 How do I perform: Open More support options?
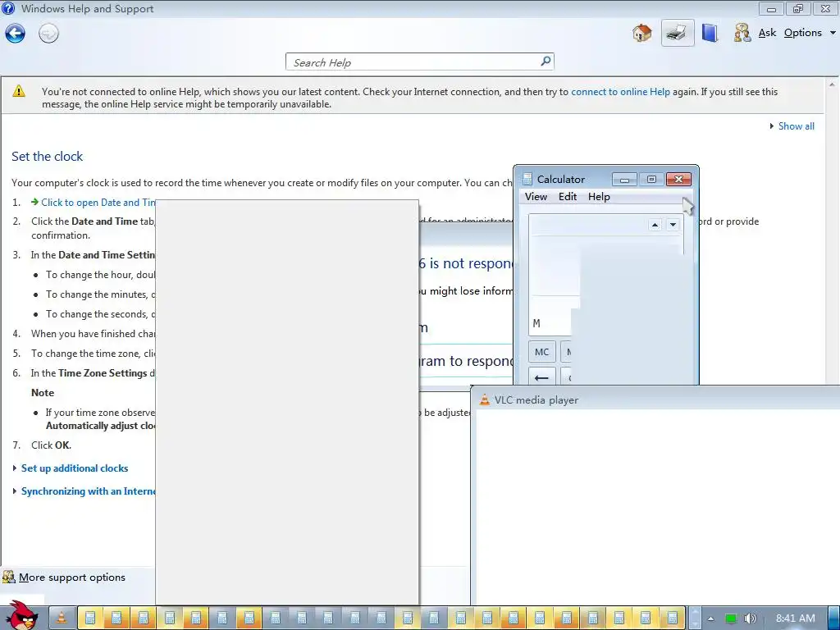pos(72,577)
